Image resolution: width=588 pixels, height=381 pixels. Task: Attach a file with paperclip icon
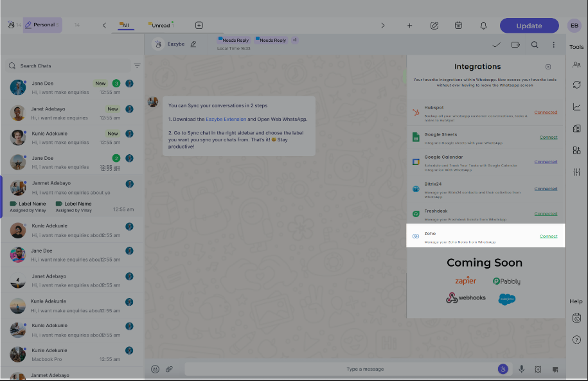click(169, 369)
